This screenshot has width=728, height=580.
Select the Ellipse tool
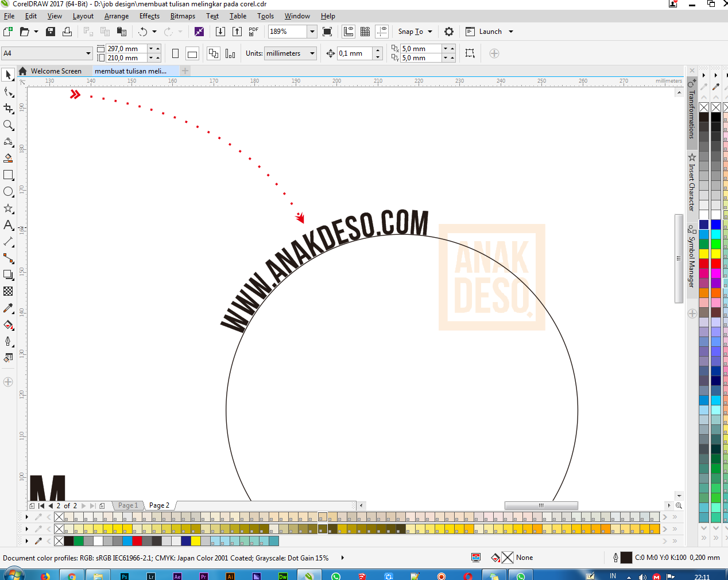(8, 192)
